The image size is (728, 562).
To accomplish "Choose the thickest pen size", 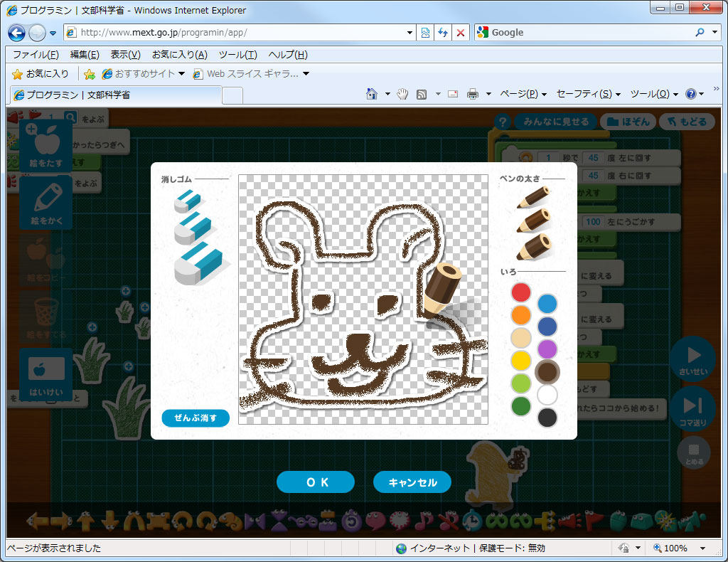I will (x=535, y=247).
